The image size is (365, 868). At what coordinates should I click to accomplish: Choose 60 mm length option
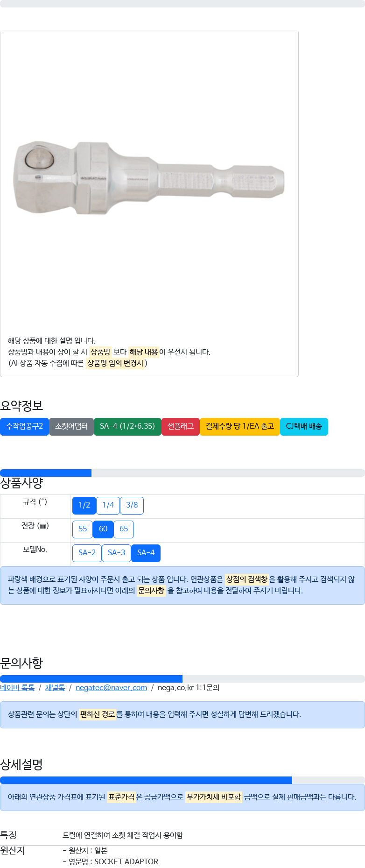[x=103, y=529]
